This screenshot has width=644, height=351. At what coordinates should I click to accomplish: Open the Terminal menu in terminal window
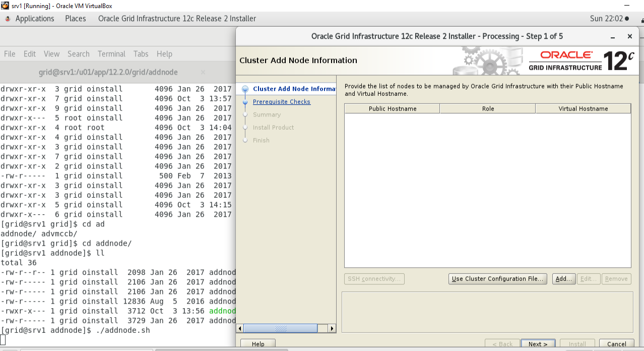[x=111, y=54]
